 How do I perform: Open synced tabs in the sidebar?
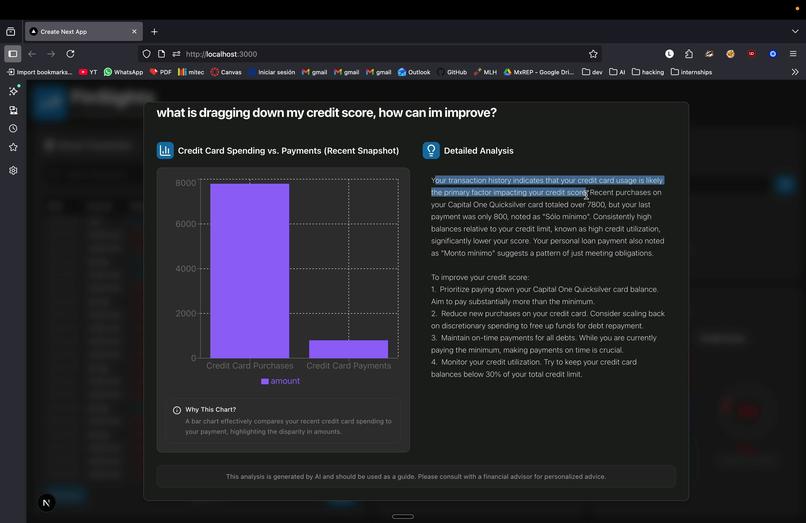click(13, 110)
